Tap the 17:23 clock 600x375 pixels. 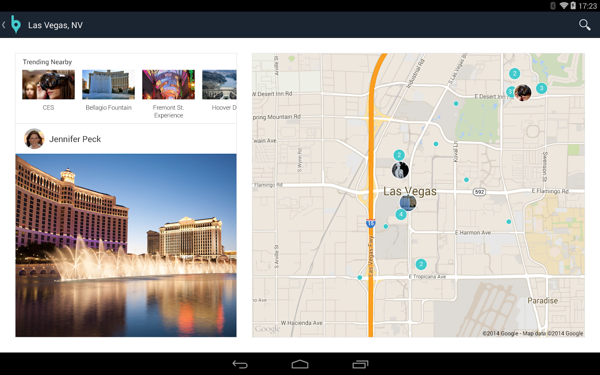[587, 6]
